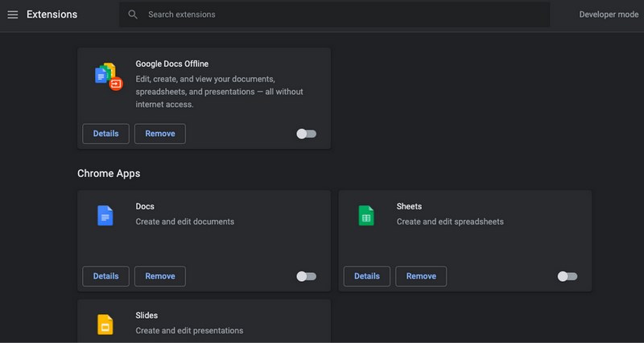Click the Google Docs Offline description text

pos(219,92)
